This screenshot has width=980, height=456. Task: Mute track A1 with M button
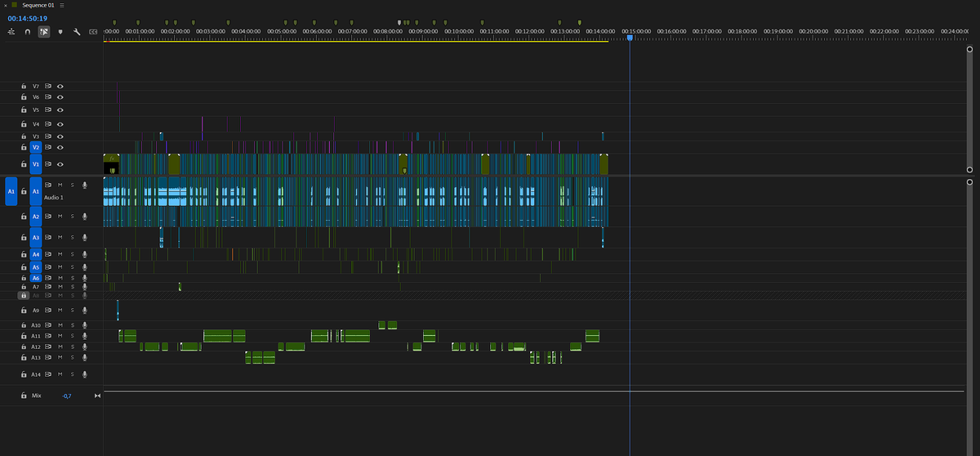click(60, 186)
